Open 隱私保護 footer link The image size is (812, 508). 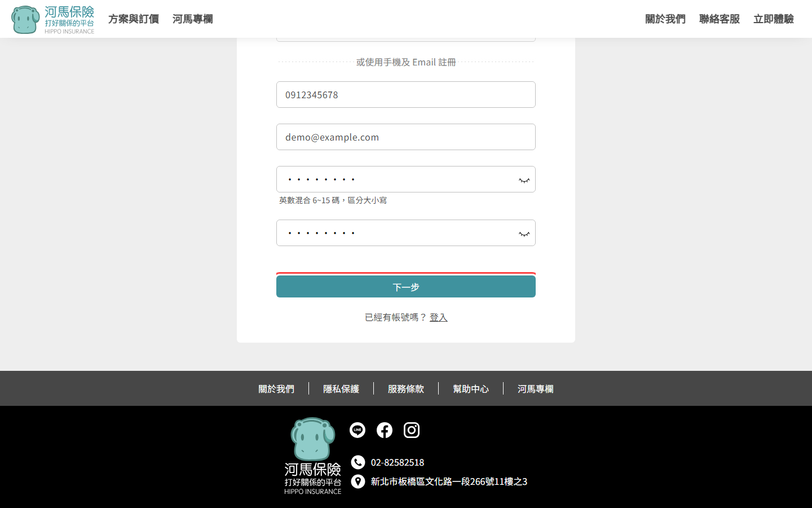click(x=341, y=389)
